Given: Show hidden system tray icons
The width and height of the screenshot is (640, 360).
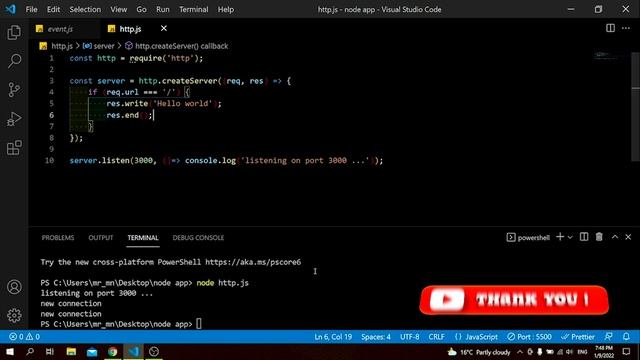Looking at the screenshot, I should click(x=520, y=352).
